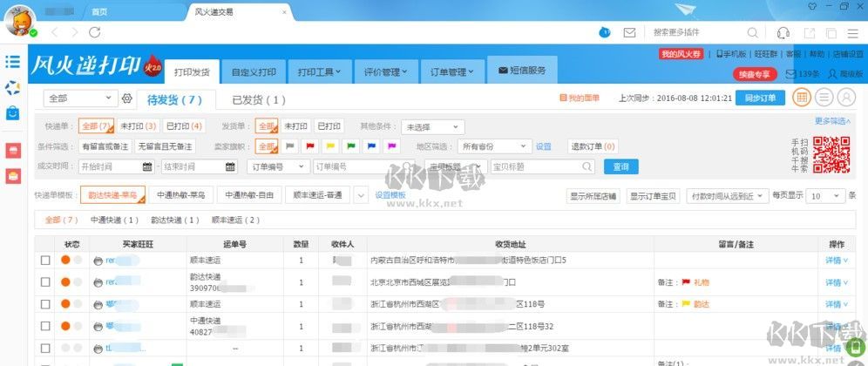Open customer service headset icon
The image size is (868, 366).
point(783,32)
